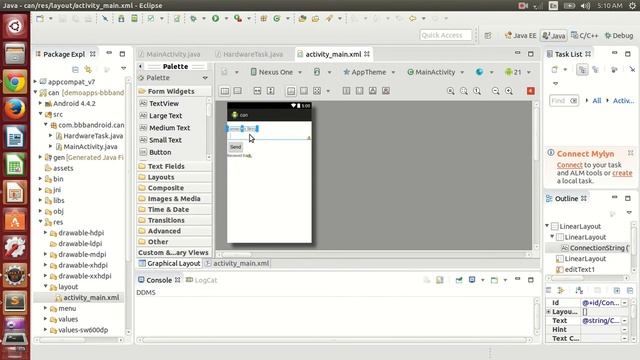Select editText1 in the Outline tree
The height and width of the screenshot is (360, 640).
coord(579,269)
